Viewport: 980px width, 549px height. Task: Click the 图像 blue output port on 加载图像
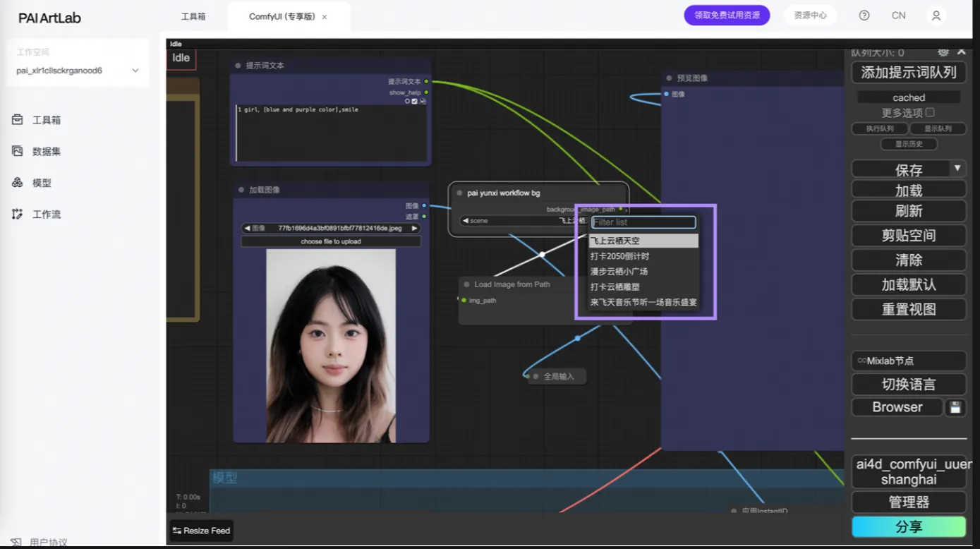tap(424, 205)
